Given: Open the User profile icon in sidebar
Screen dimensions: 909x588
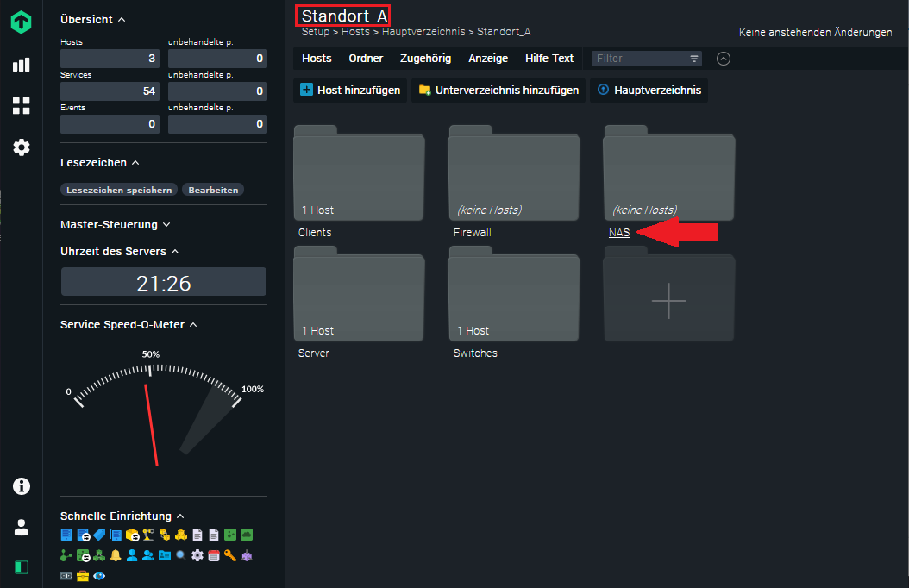Looking at the screenshot, I should (21, 527).
